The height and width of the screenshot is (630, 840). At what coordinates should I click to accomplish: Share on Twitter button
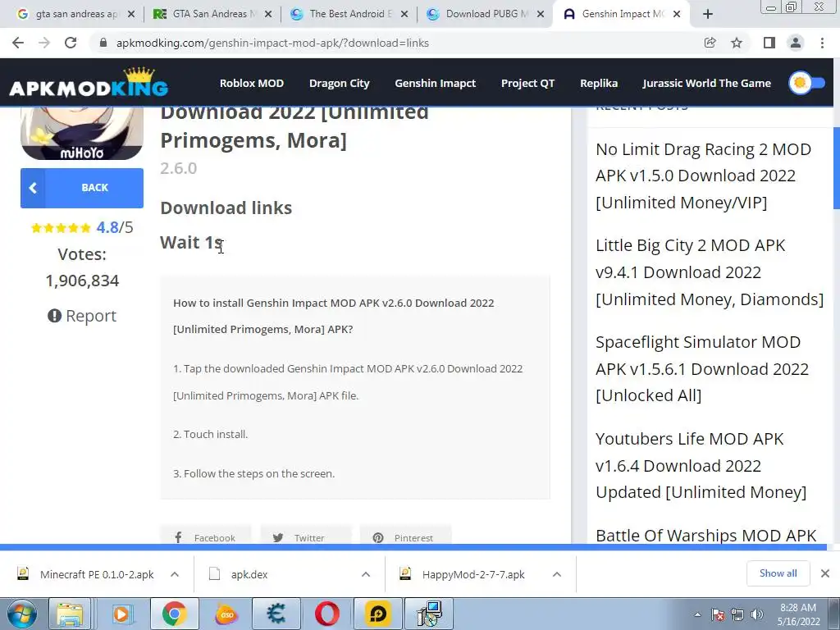click(306, 536)
